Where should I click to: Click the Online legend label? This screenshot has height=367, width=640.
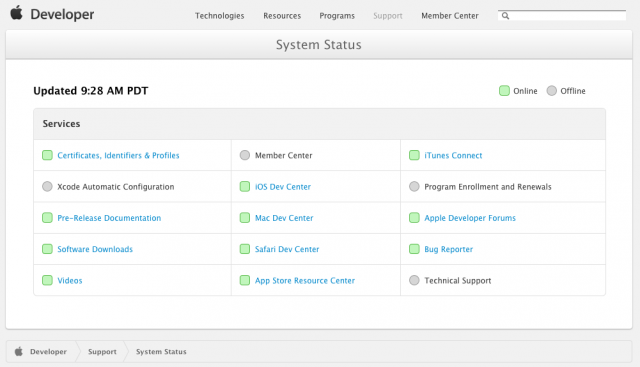(525, 91)
